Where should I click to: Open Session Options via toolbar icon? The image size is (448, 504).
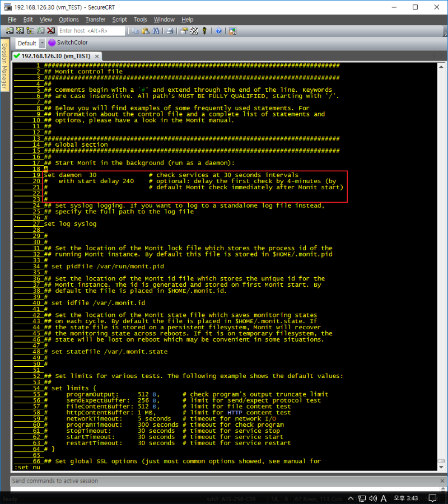[x=184, y=31]
